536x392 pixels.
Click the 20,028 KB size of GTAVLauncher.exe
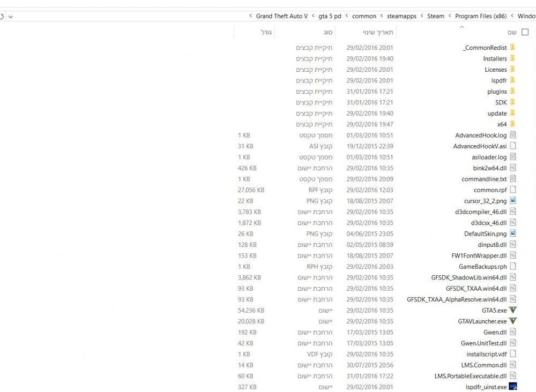(x=251, y=321)
